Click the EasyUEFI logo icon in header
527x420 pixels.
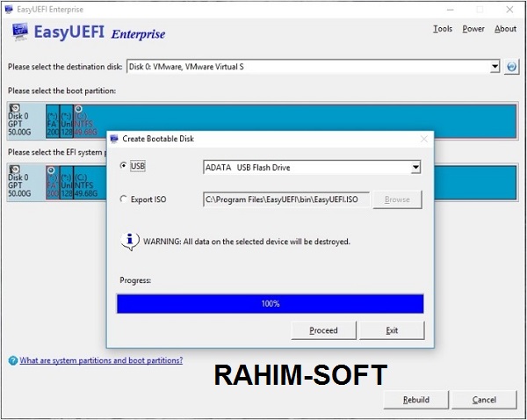pyautogui.click(x=20, y=32)
